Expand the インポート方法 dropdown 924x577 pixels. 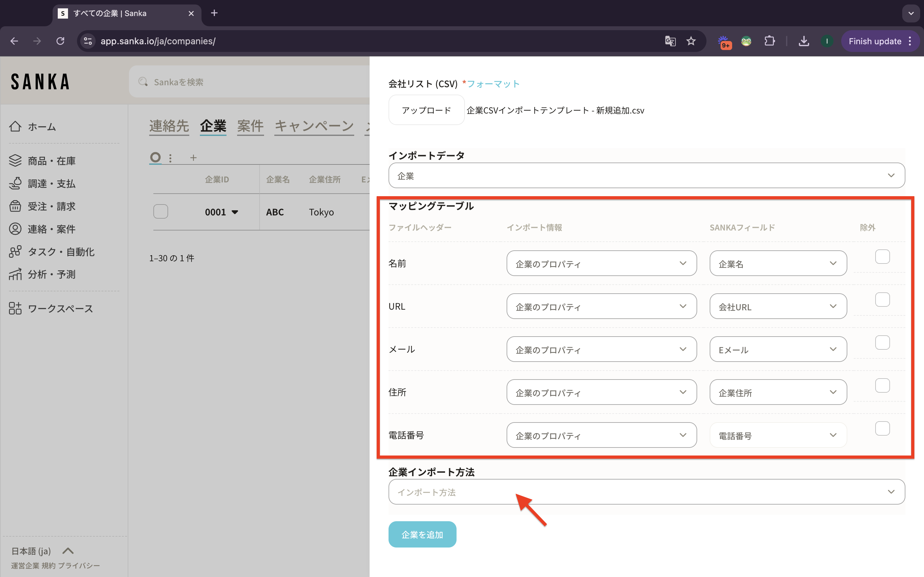point(646,492)
